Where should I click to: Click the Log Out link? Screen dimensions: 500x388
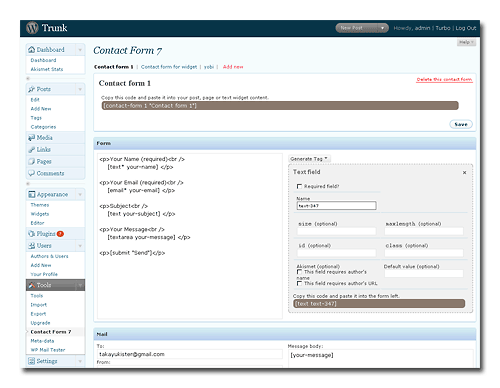coord(466,28)
